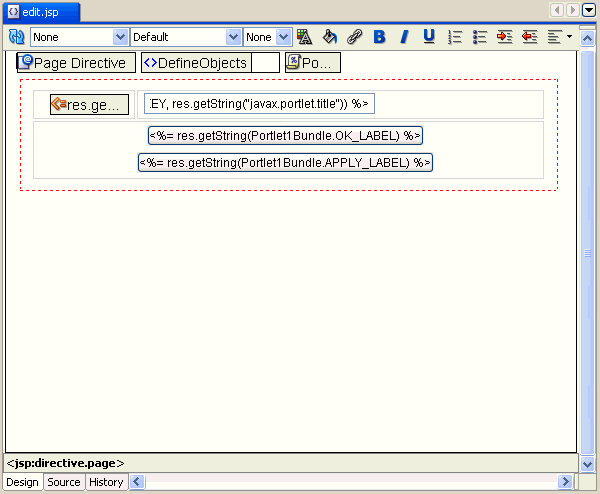Toggle Italic formatting
Image resolution: width=600 pixels, height=494 pixels.
pos(404,37)
